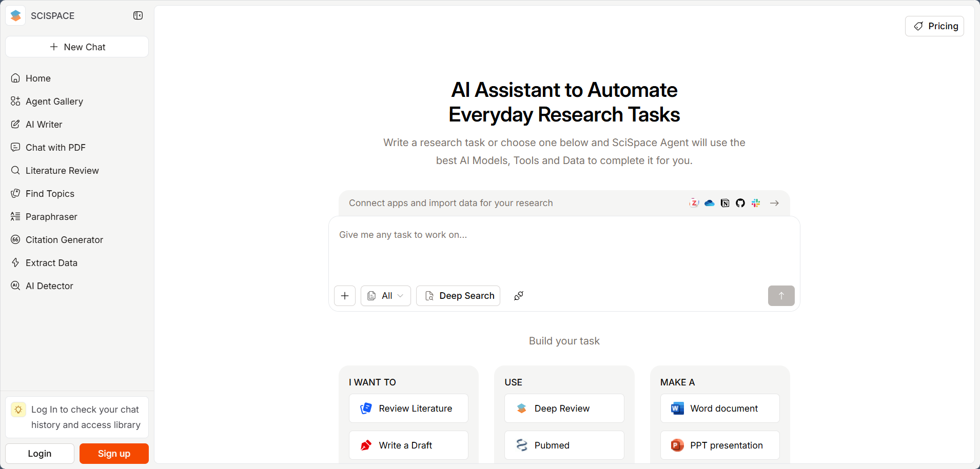The height and width of the screenshot is (469, 980).
Task: Click the Agent Gallery grid icon
Action: point(15,101)
